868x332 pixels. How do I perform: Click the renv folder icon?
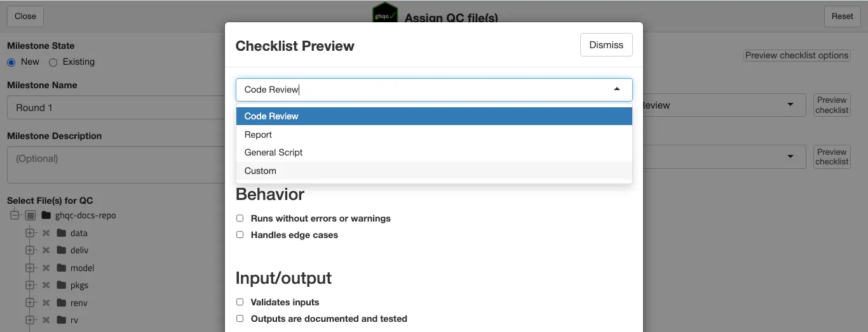[x=61, y=303]
